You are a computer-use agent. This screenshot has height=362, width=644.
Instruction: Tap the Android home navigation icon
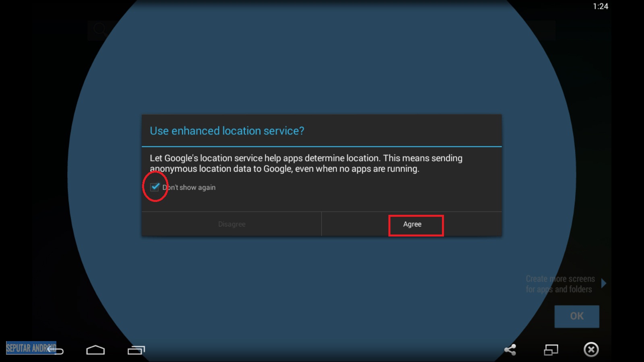click(95, 350)
